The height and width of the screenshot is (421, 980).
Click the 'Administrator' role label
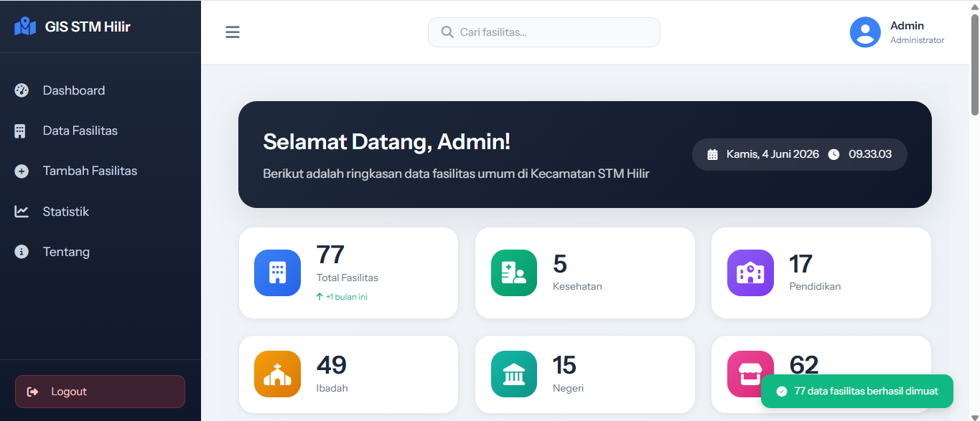[x=918, y=40]
